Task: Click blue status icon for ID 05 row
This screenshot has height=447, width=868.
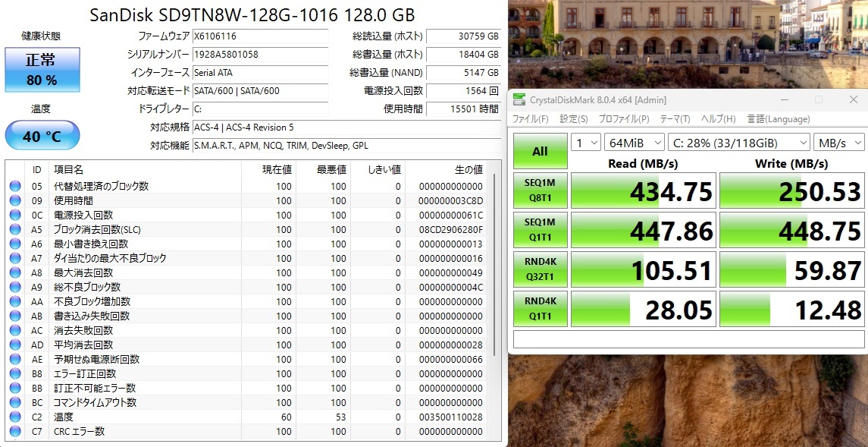Action: click(x=15, y=186)
